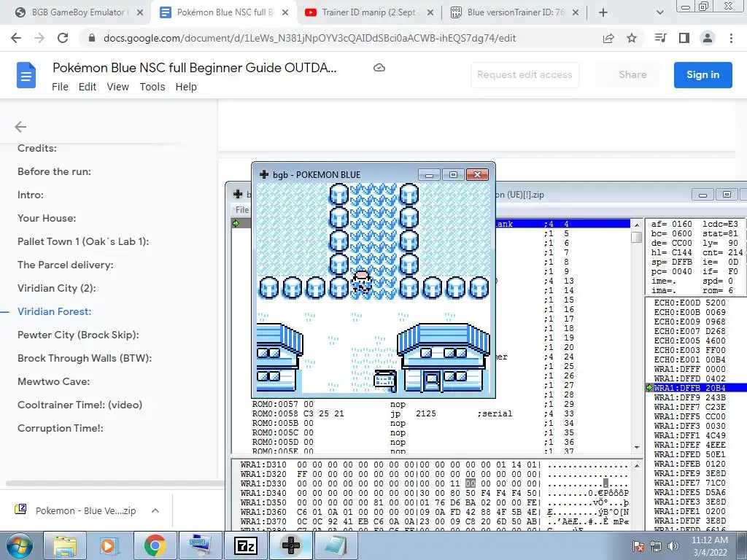
Task: Jump to Pallet Town 1 outline heading
Action: (83, 241)
